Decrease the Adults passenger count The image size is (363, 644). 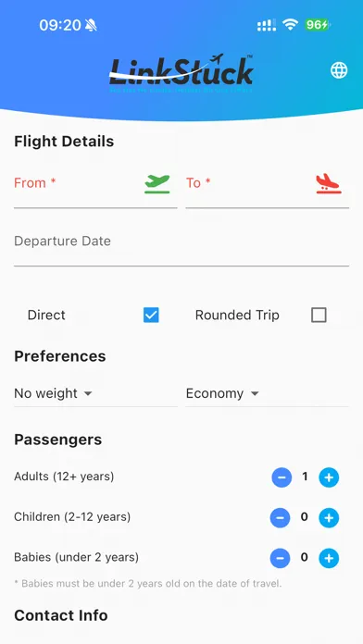click(x=282, y=477)
